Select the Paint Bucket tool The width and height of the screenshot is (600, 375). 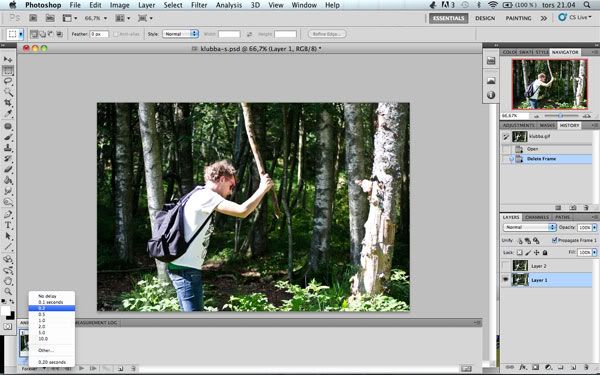[8, 180]
